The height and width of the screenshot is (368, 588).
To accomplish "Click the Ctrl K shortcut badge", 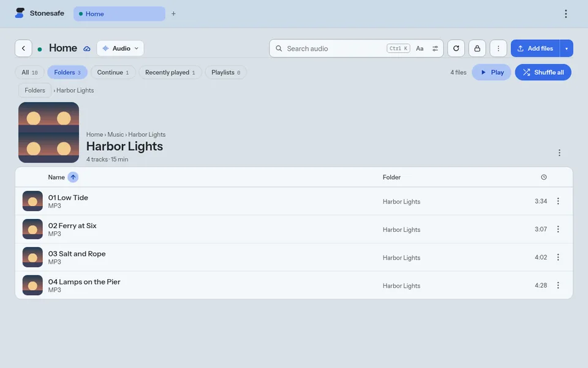I will point(398,48).
